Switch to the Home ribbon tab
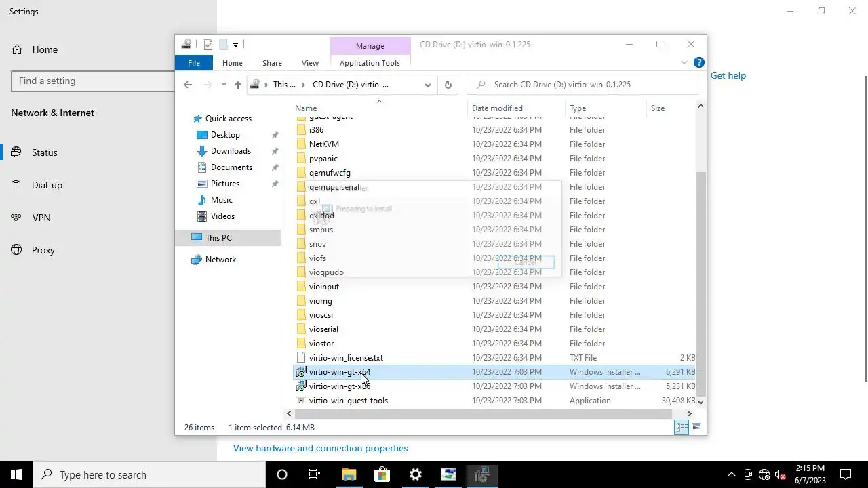This screenshot has height=488, width=868. 233,63
